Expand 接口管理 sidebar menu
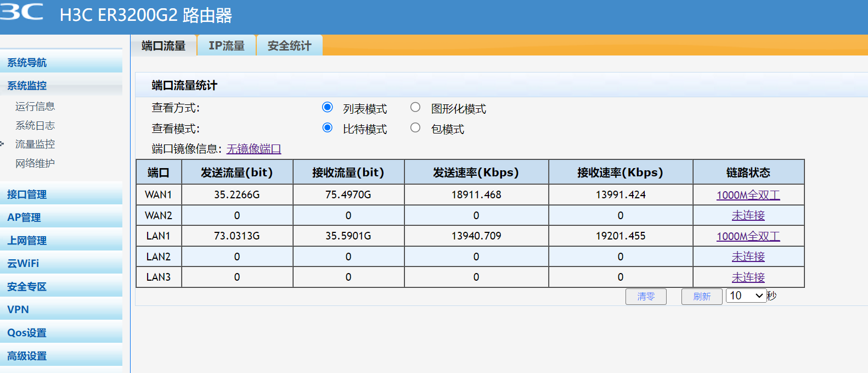This screenshot has height=373, width=868. pos(61,194)
